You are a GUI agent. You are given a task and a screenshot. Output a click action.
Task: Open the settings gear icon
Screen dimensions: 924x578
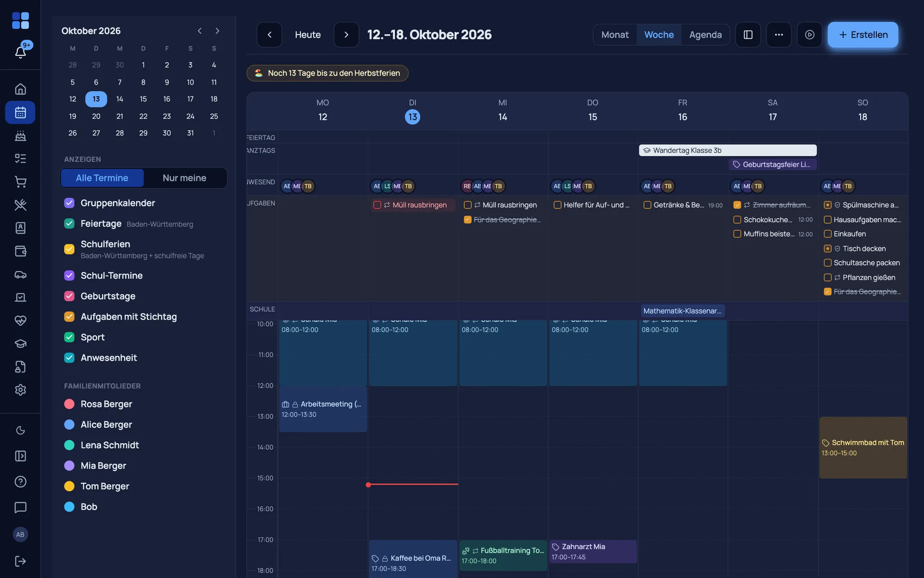[20, 390]
